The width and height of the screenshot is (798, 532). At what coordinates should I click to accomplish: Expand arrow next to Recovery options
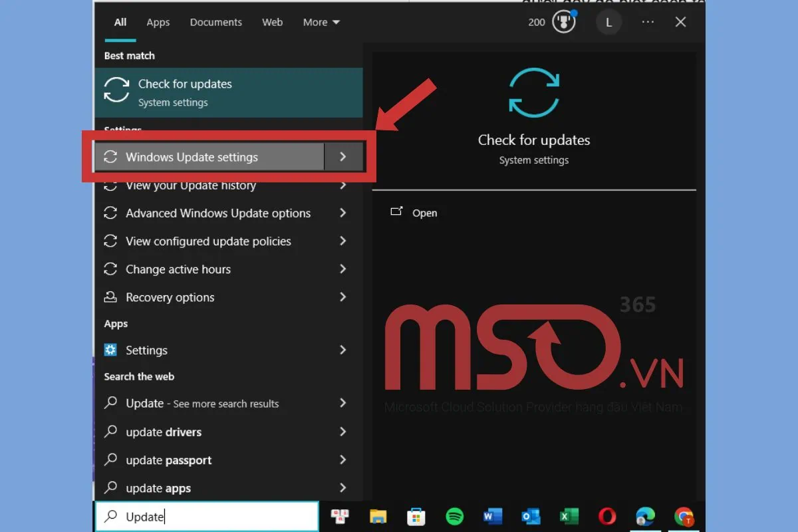click(343, 297)
